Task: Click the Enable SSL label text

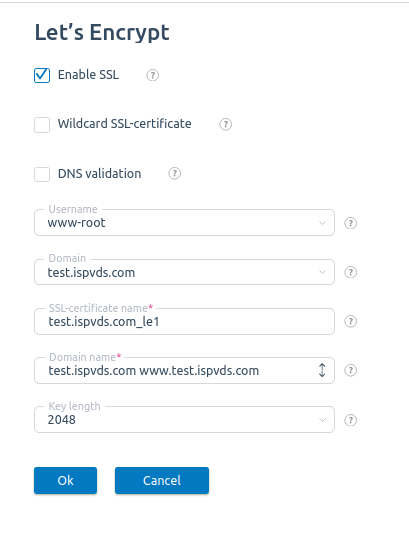Action: [88, 75]
